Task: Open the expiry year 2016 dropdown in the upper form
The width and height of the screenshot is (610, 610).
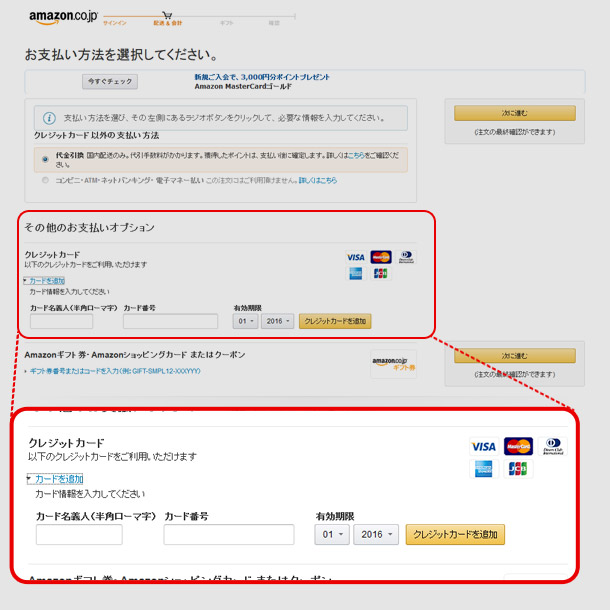Action: tap(277, 321)
